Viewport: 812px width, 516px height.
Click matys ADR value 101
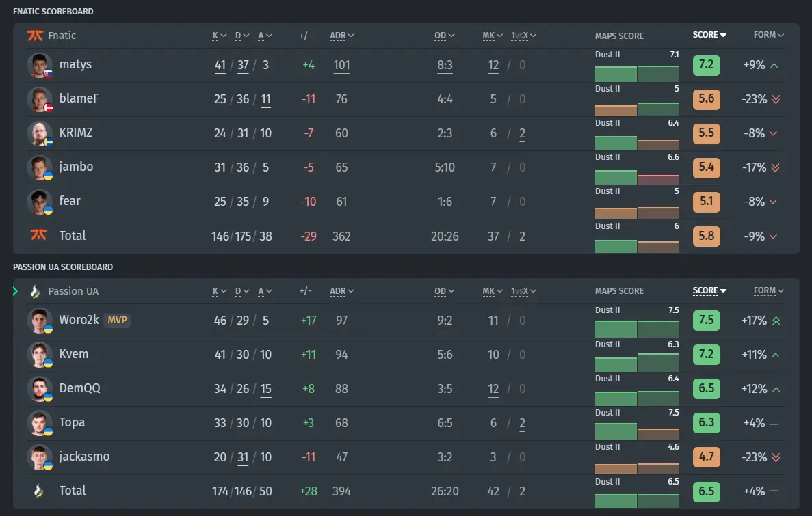pyautogui.click(x=341, y=65)
